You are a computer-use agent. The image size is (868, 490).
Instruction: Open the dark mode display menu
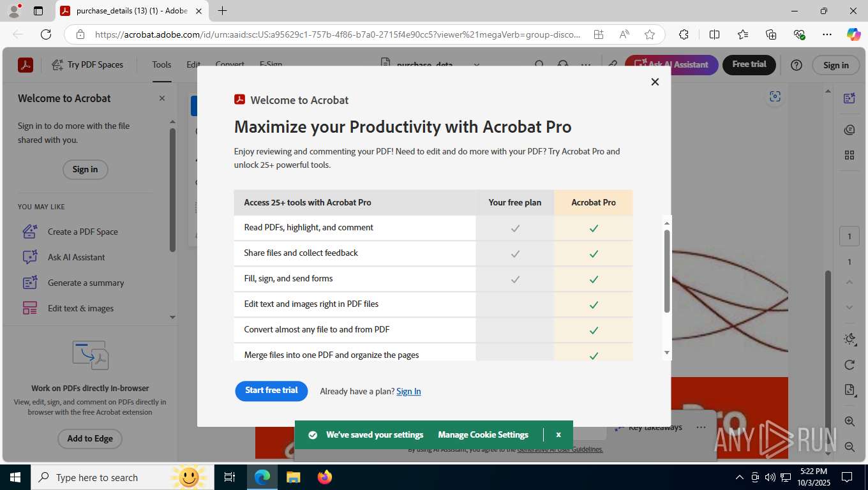pyautogui.click(x=849, y=339)
